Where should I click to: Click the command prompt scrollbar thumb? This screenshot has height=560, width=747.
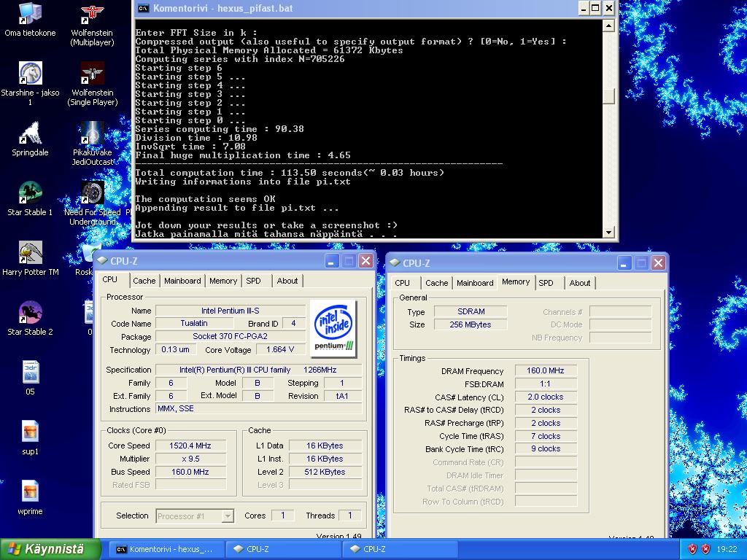tap(608, 96)
